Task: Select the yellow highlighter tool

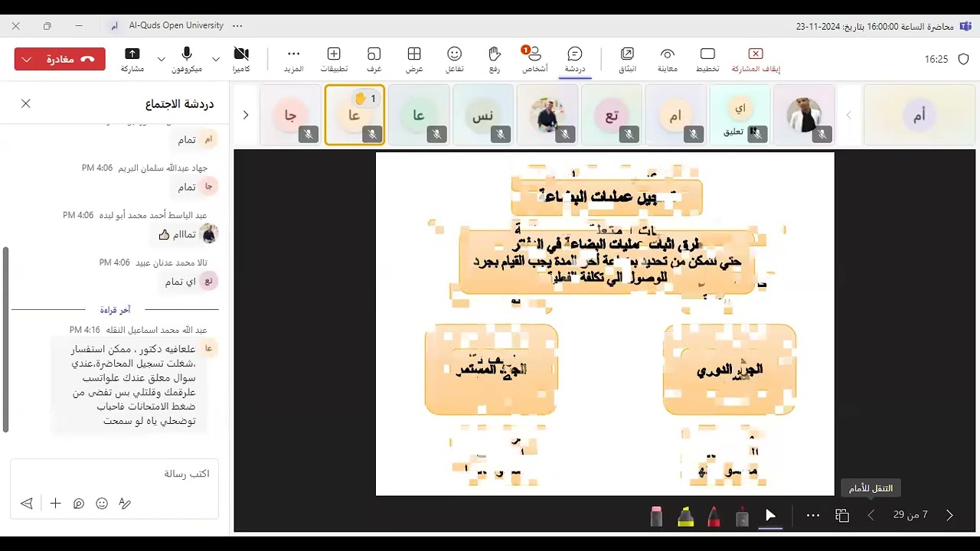Action: (x=686, y=517)
